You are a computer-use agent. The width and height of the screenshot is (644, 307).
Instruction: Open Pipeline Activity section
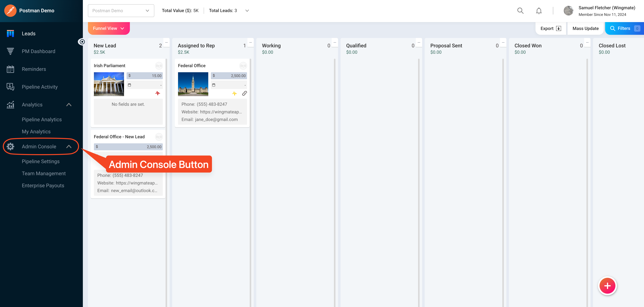[40, 87]
